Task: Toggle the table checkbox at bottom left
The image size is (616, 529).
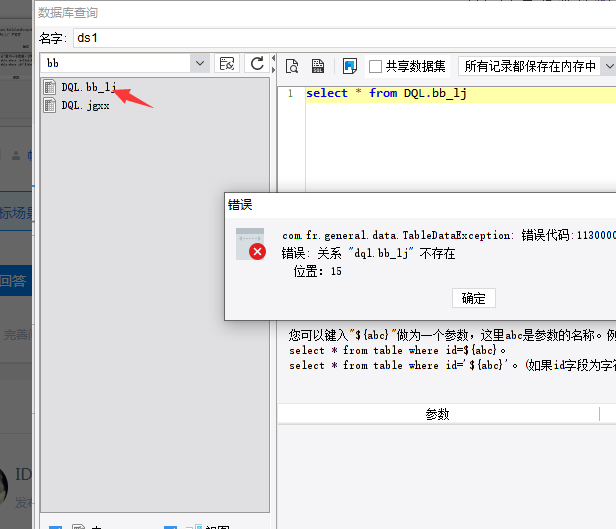Action: click(x=55, y=526)
